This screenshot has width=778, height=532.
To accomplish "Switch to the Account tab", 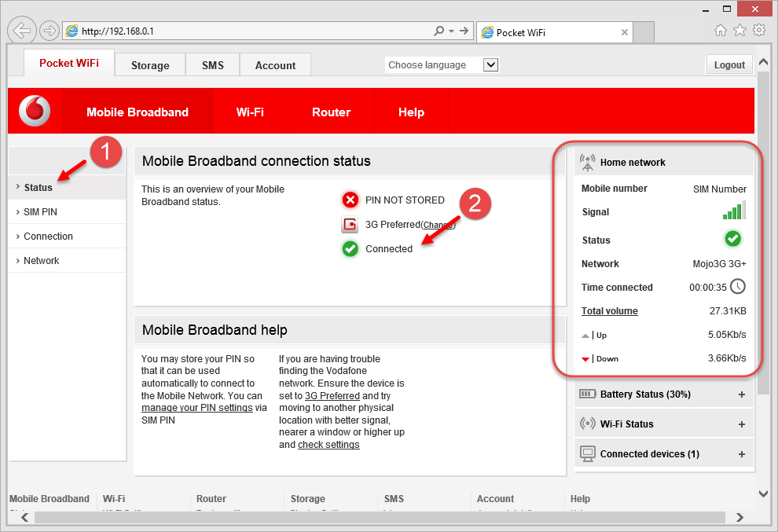I will (275, 65).
